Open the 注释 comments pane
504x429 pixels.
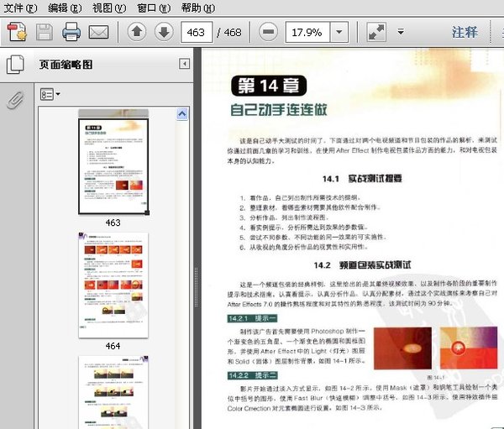pyautogui.click(x=465, y=32)
